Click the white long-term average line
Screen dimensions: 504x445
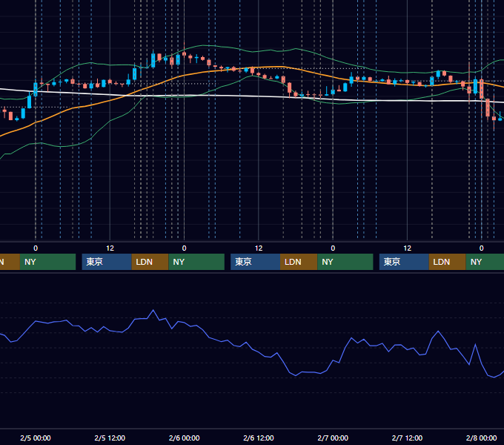[225, 96]
